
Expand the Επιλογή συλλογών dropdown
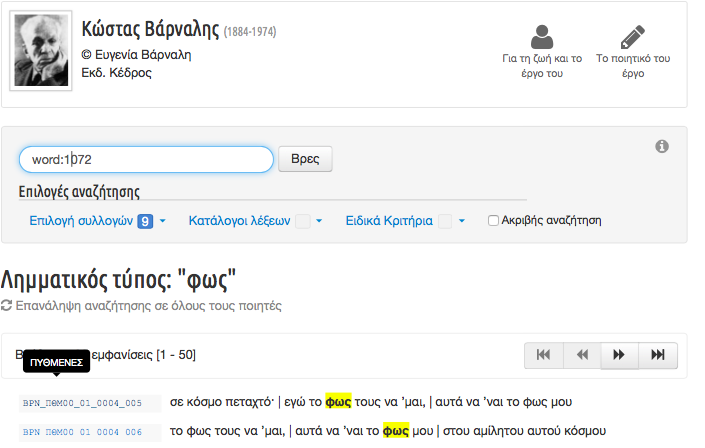pyautogui.click(x=97, y=221)
